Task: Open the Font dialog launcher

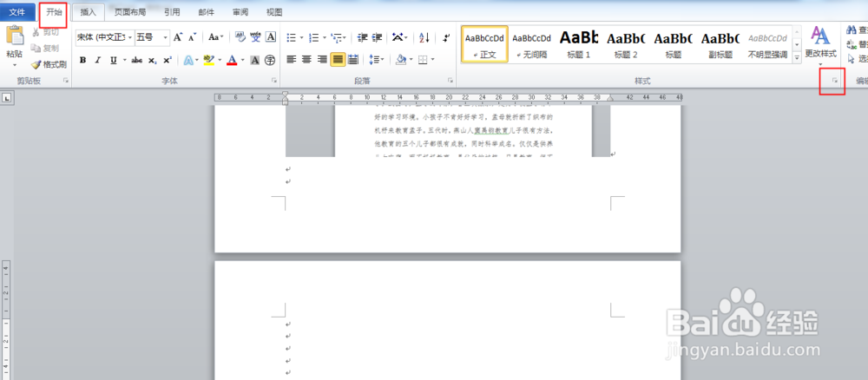Action: point(274,81)
